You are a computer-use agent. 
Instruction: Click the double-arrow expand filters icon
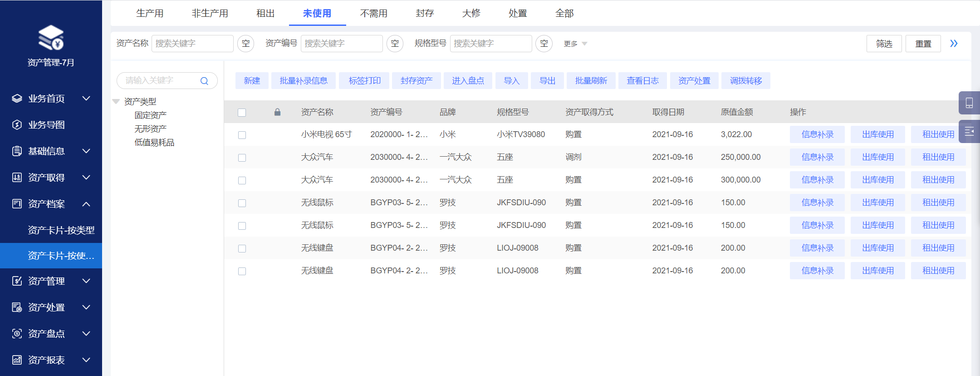coord(954,44)
